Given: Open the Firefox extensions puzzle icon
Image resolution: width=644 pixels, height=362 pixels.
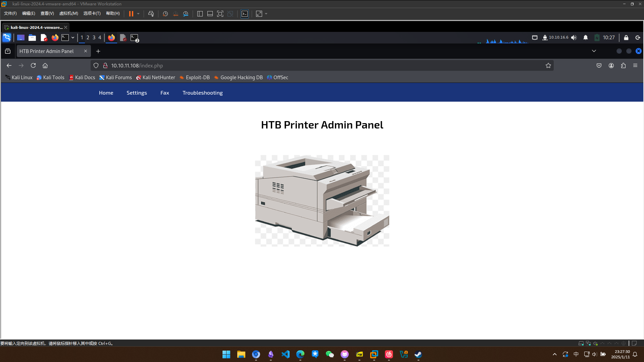Looking at the screenshot, I should tap(623, 65).
